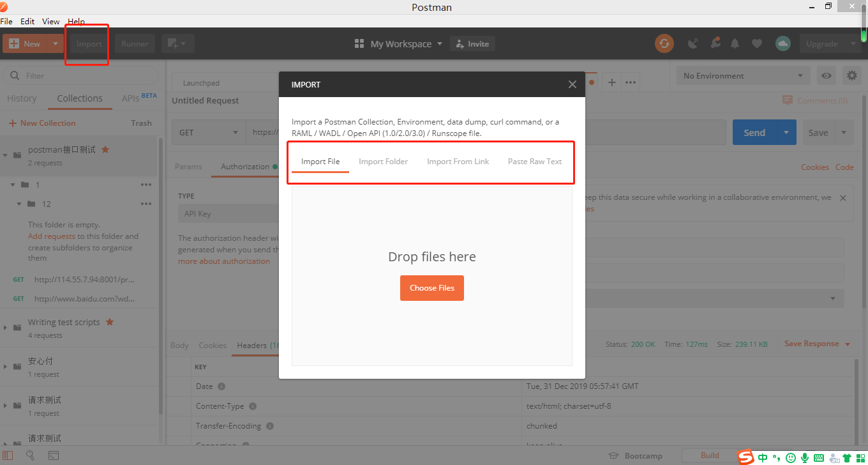The width and height of the screenshot is (868, 465).
Task: Click the sync status icon
Action: pos(664,43)
